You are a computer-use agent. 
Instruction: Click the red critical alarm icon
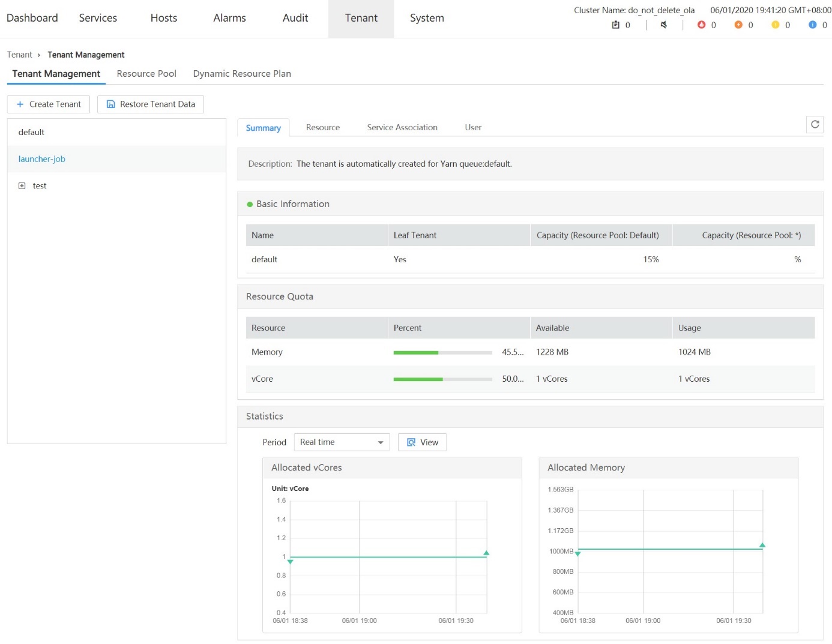point(701,25)
